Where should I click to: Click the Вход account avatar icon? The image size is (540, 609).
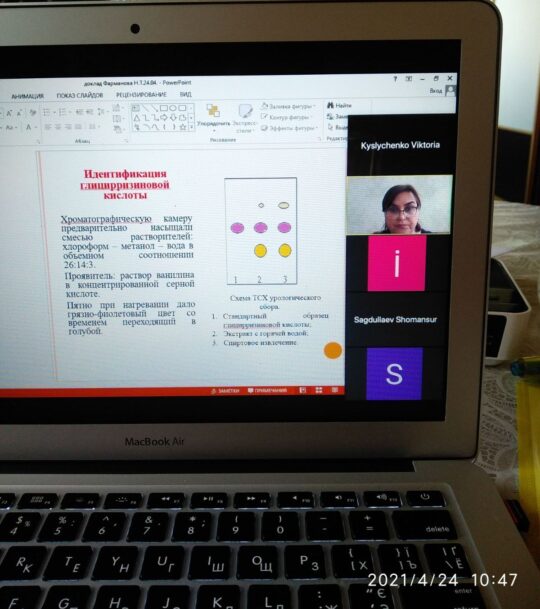pyautogui.click(x=450, y=91)
